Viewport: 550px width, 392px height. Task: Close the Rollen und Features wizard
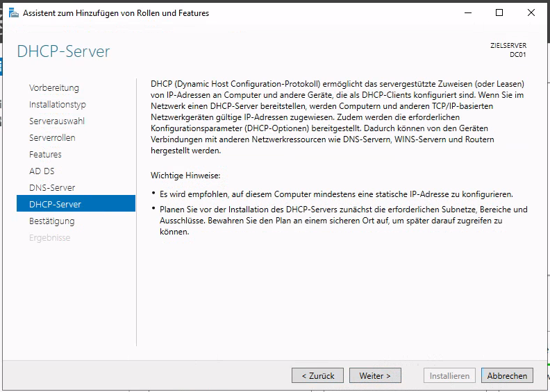(531, 13)
